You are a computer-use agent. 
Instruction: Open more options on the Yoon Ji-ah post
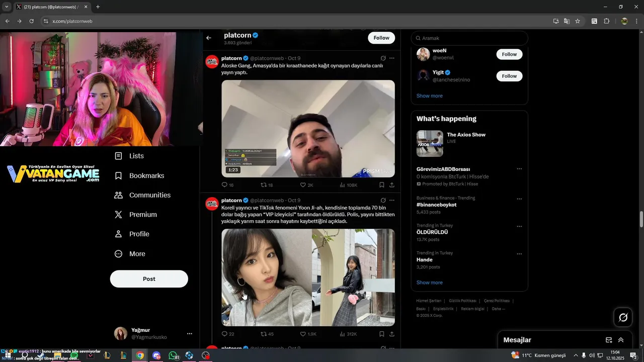point(392,200)
